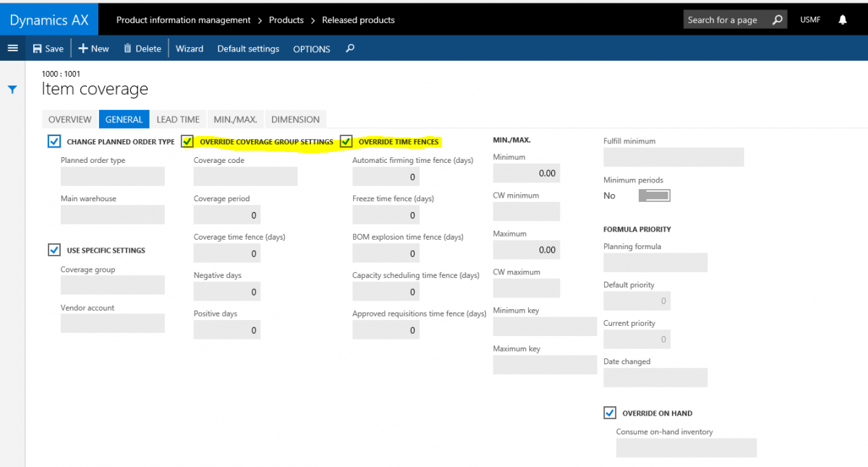Open Minimum key field

coord(545,327)
